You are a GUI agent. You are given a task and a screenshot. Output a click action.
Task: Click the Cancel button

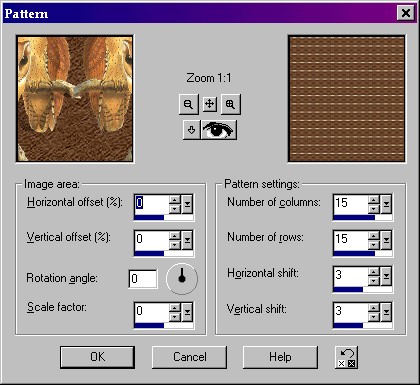189,357
